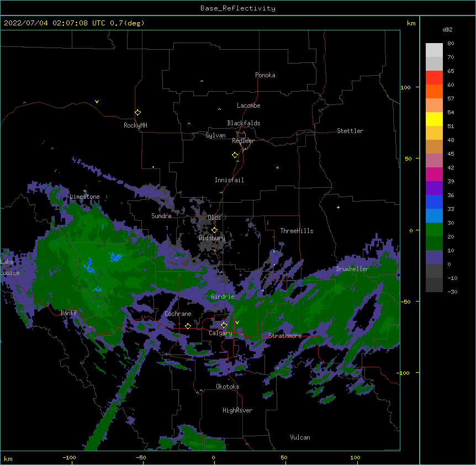Click the HighRiver town label
Screen dimensions: 476x465
point(237,410)
